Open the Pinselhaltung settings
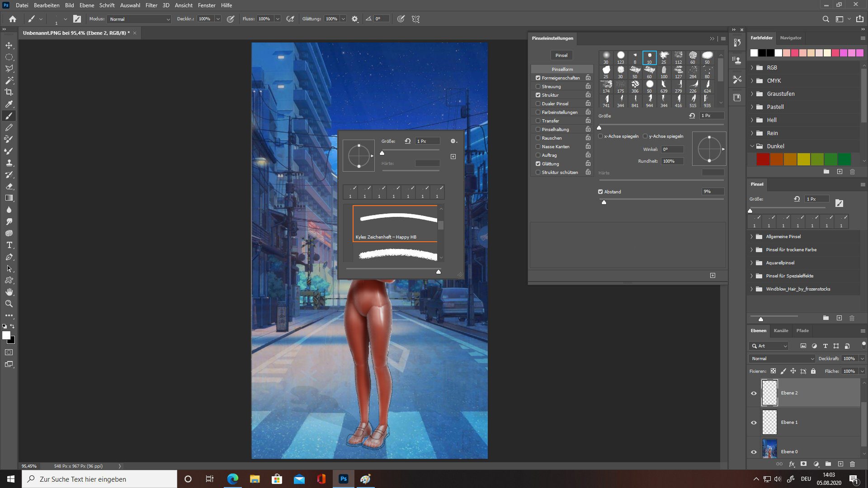The width and height of the screenshot is (868, 488). coord(555,129)
